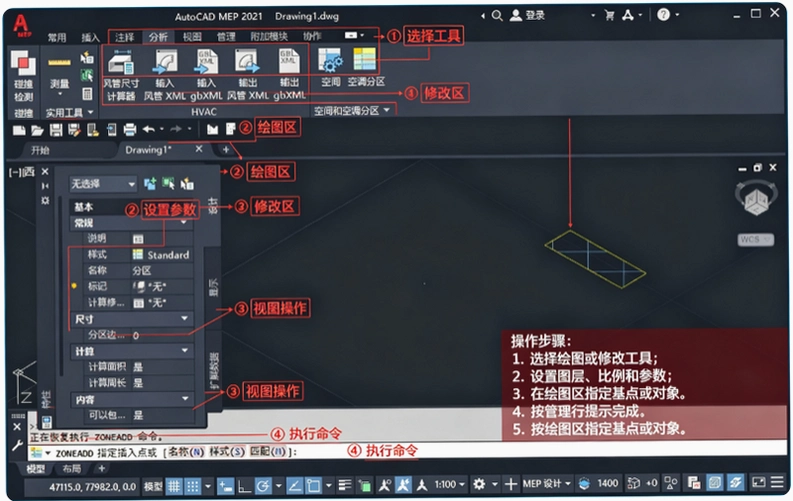
Task: Switch to the 视图 ribbon tab
Action: (192, 36)
